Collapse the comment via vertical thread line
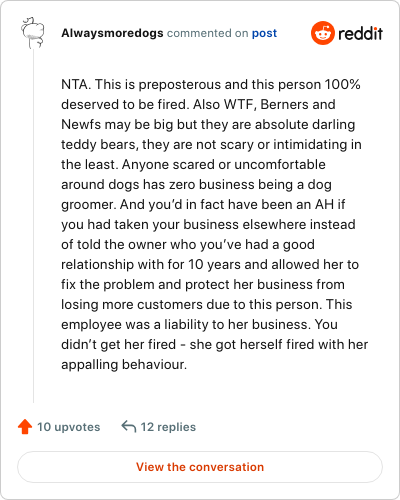Viewport: 400px width, 500px height. tap(33, 227)
